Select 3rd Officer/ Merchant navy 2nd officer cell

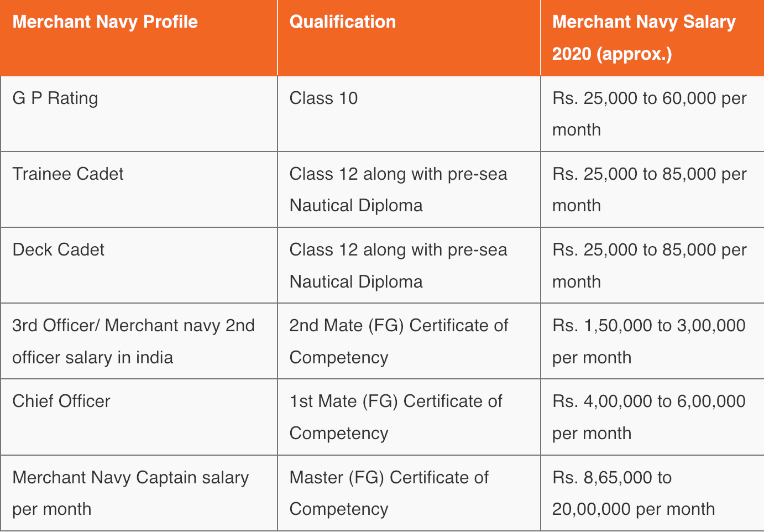pyautogui.click(x=139, y=341)
